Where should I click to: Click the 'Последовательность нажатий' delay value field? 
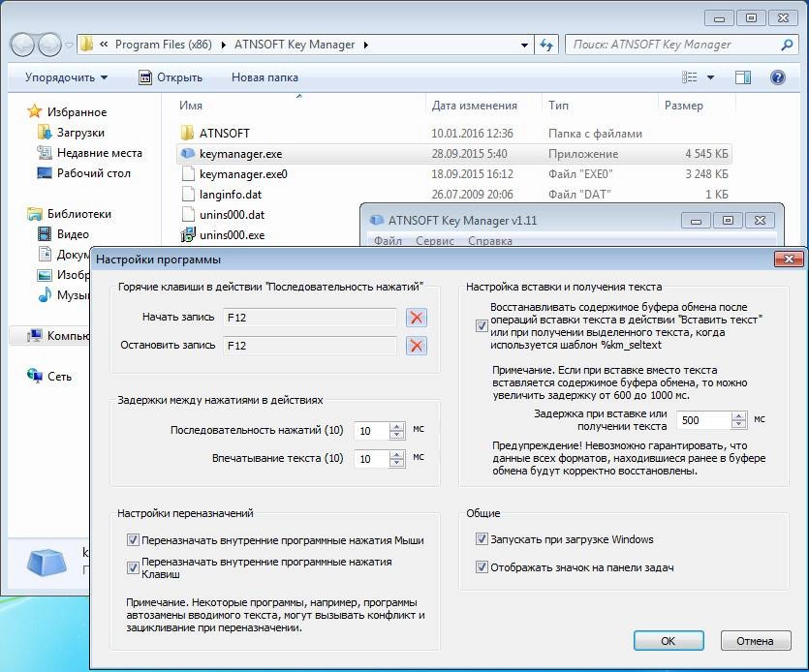tap(372, 431)
